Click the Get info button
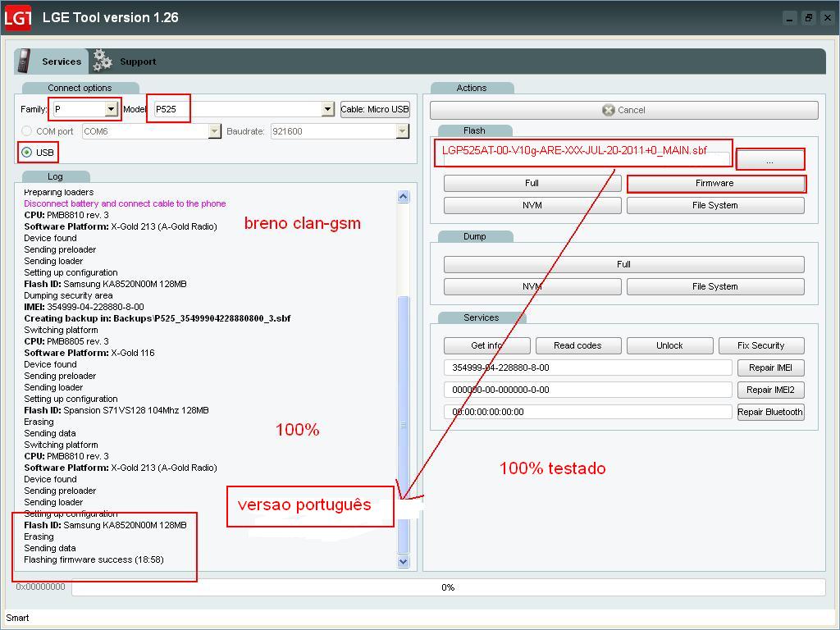 click(487, 345)
